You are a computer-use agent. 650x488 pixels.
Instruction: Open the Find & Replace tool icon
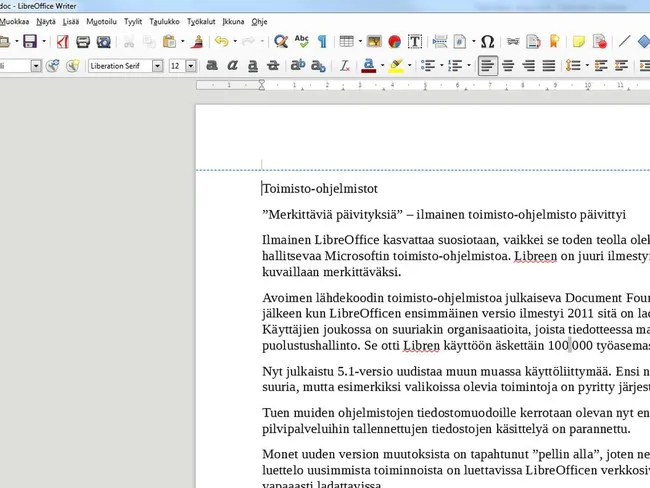(281, 41)
